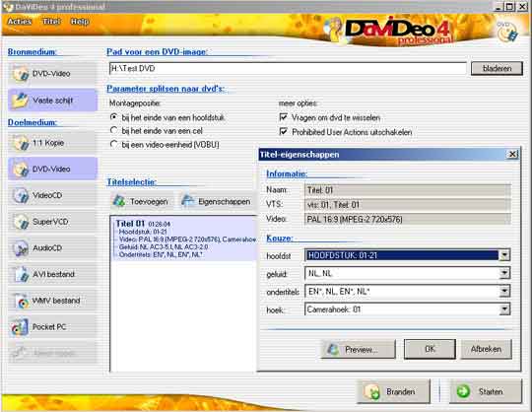Expand the ondertitels subtitle dropdown
The image size is (532, 412).
point(504,291)
